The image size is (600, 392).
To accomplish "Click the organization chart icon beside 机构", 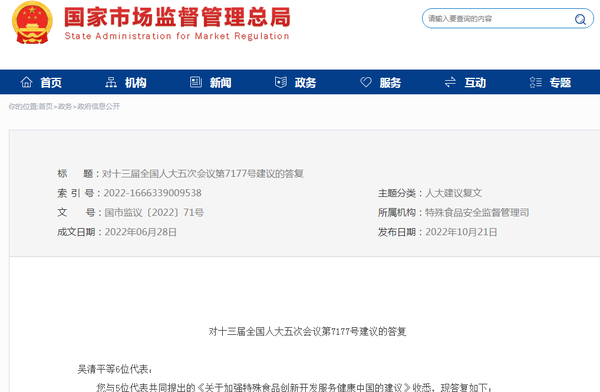I will click(111, 82).
